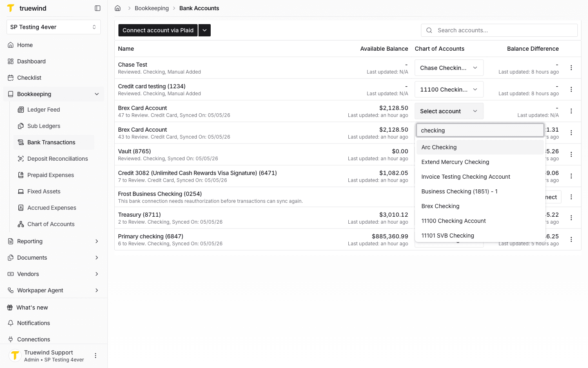This screenshot has height=368, width=588.
Task: Click the Connections plug icon
Action: pos(11,339)
